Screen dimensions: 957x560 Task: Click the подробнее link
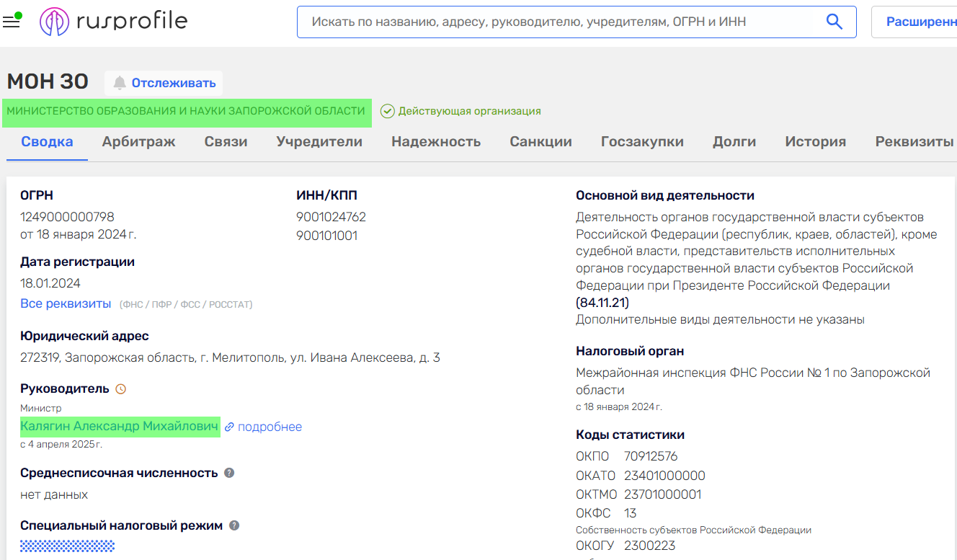pyautogui.click(x=270, y=427)
